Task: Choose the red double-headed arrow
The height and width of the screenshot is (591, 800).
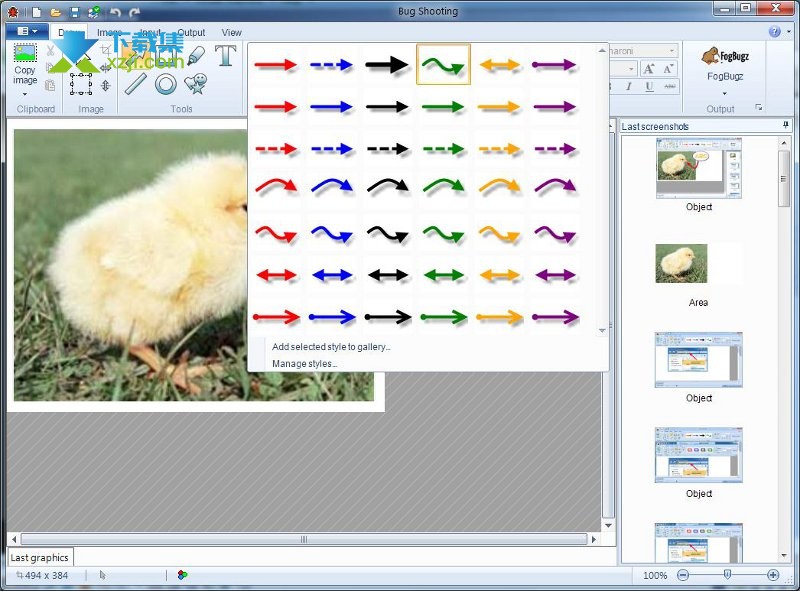Action: pyautogui.click(x=276, y=276)
